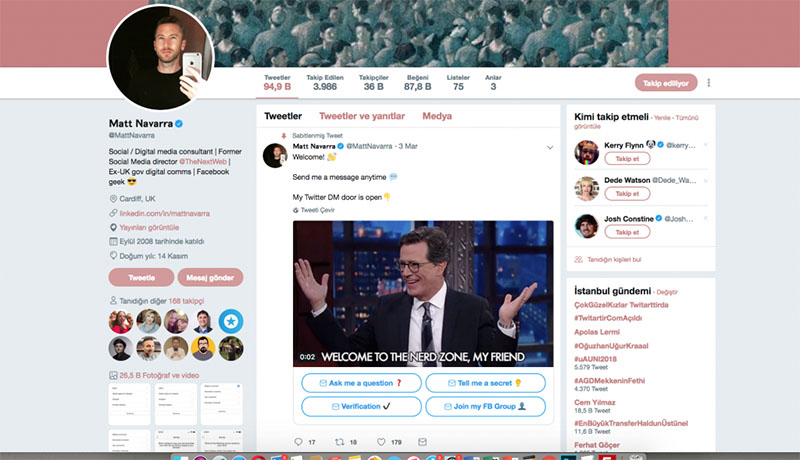Open Beğeni 87,8 B stat
The image size is (800, 460).
tap(417, 83)
